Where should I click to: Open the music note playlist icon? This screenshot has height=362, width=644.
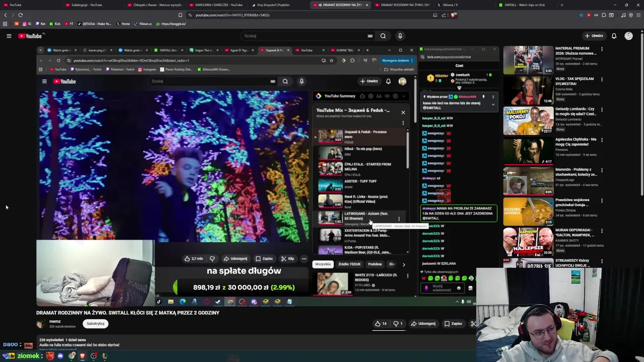(x=623, y=15)
